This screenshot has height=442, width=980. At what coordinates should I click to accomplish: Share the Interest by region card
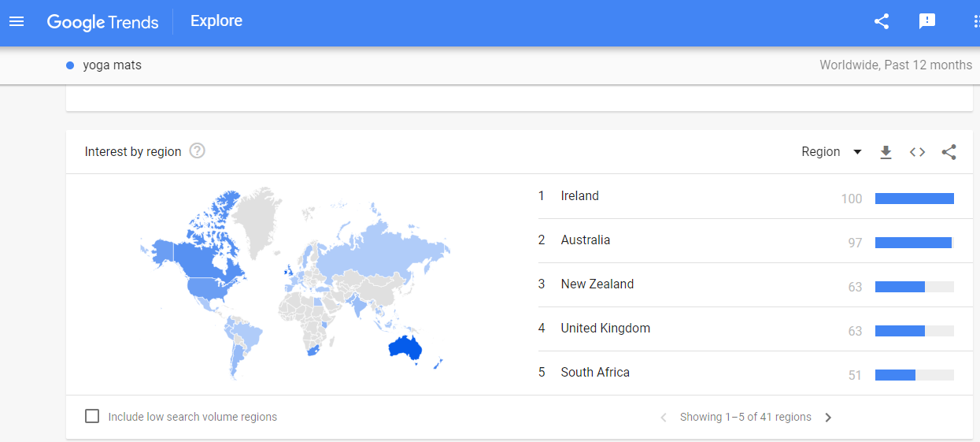point(949,152)
